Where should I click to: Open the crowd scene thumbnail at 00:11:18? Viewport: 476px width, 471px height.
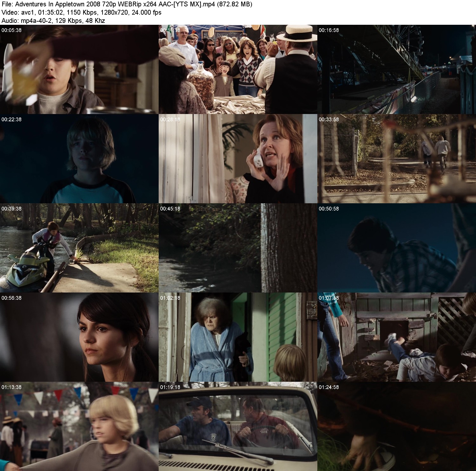pyautogui.click(x=238, y=69)
